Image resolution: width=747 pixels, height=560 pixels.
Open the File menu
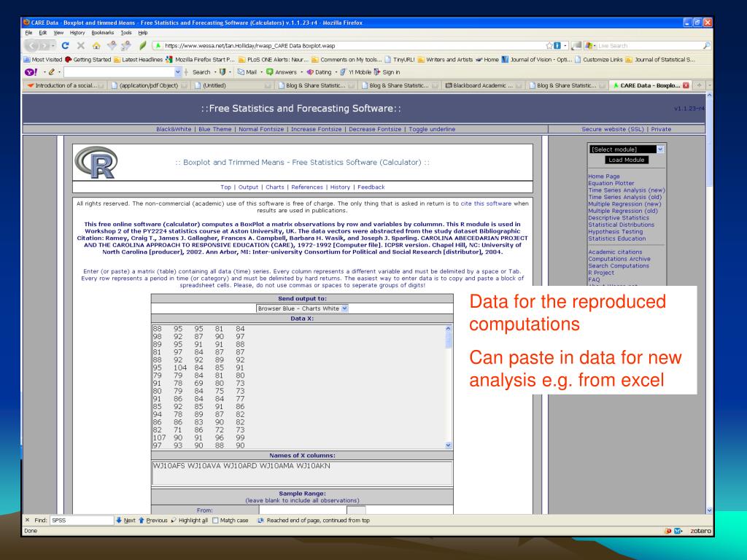(28, 33)
